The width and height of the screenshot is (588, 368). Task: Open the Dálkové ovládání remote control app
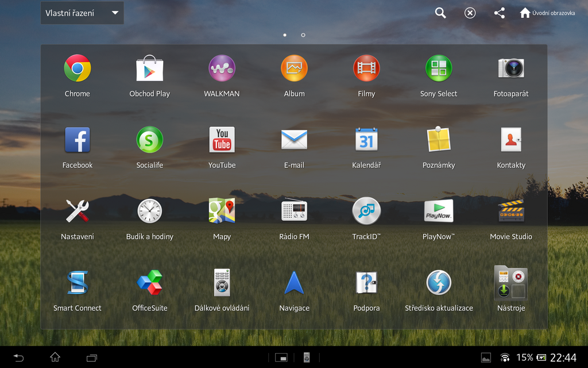pos(222,282)
